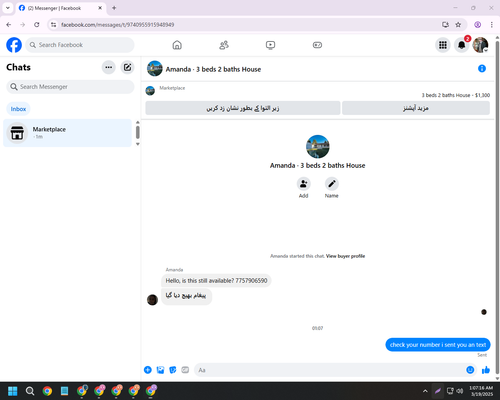Viewport: 500px width, 400px height.
Task: Open the Watch video icon
Action: click(270, 45)
